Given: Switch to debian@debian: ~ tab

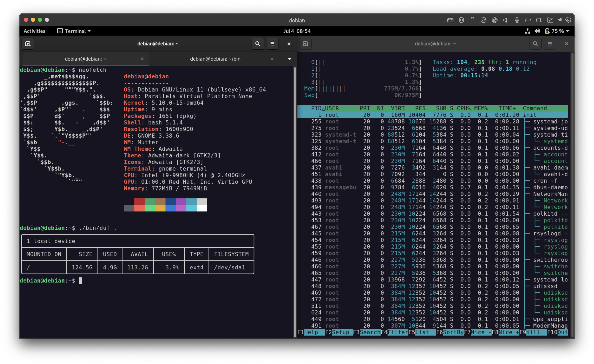Looking at the screenshot, I should (85, 59).
